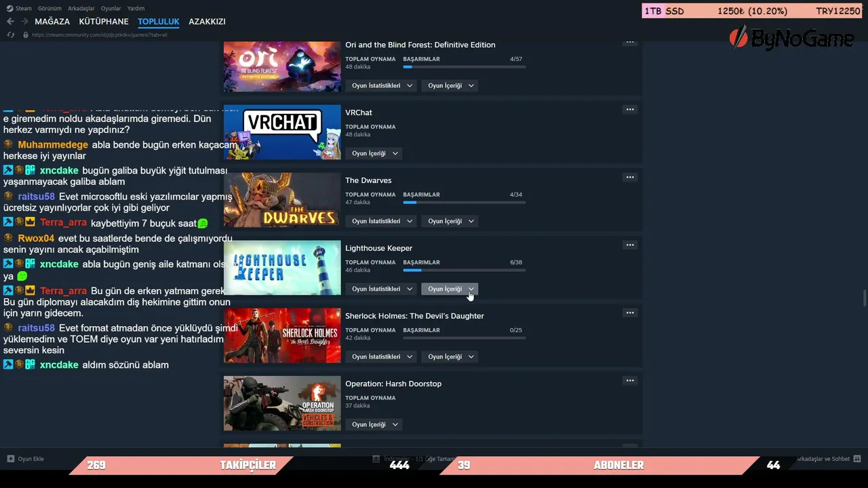Open the three-dot menu for VRChat
Screen dimensions: 868x488
pyautogui.click(x=630, y=110)
